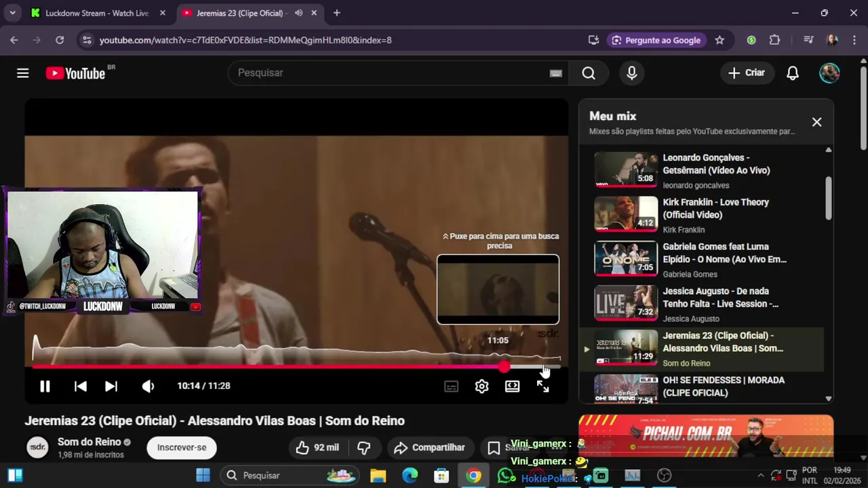Open the green dollar extension icon
Screen dimensions: 868x488
pyautogui.click(x=751, y=40)
